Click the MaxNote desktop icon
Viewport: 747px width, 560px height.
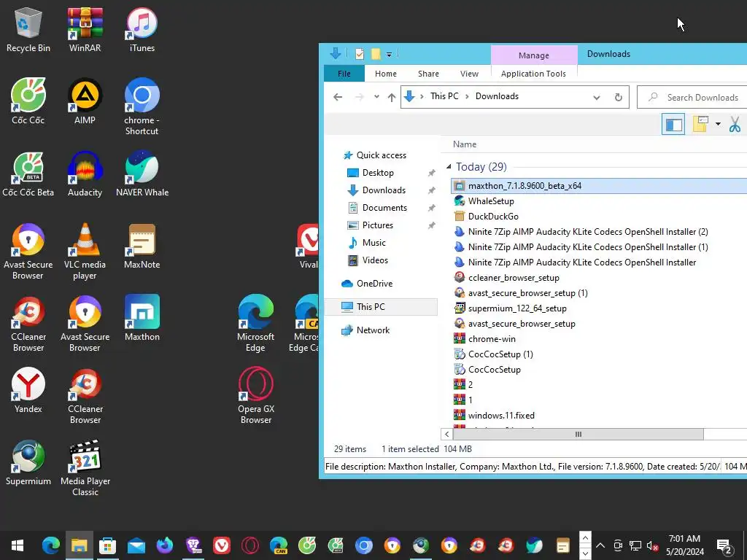(x=142, y=246)
